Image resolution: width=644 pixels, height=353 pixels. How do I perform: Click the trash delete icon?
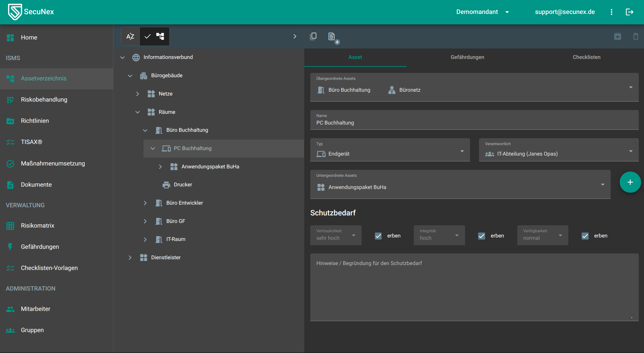(x=636, y=36)
